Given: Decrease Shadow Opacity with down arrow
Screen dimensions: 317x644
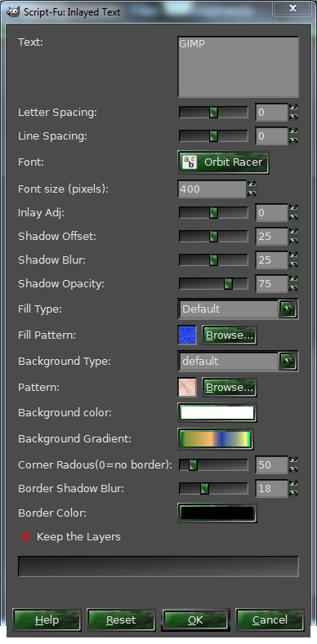Looking at the screenshot, I should [293, 287].
